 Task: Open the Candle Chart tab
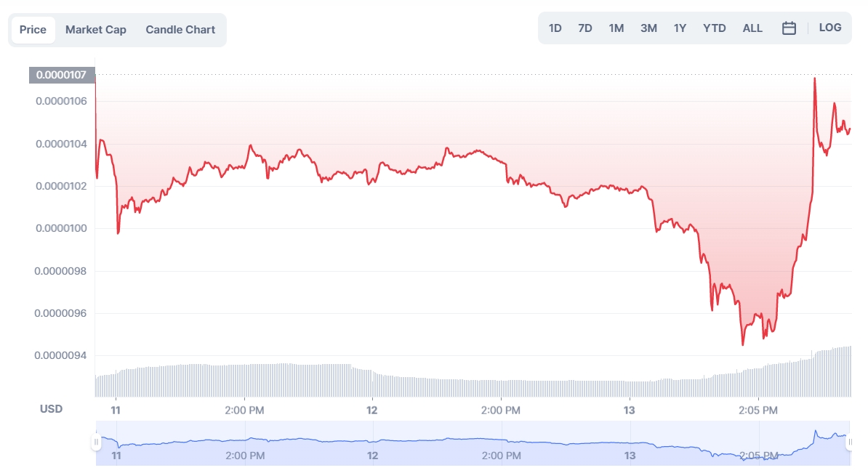(x=180, y=30)
